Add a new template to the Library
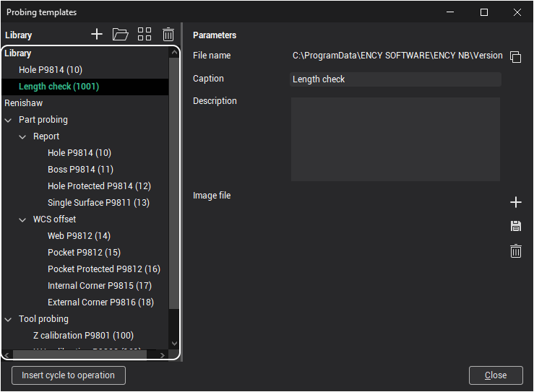 pyautogui.click(x=97, y=34)
